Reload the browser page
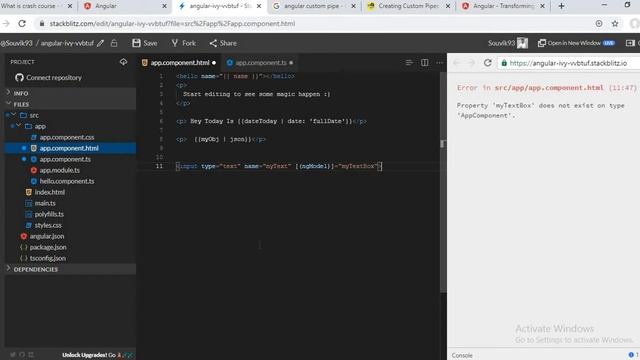The width and height of the screenshot is (640, 360). tap(22, 24)
